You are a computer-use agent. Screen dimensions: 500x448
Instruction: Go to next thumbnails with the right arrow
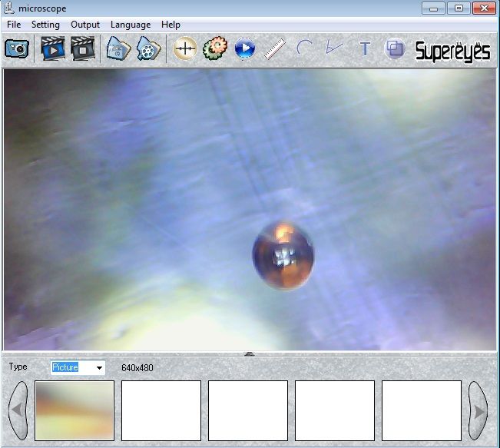pyautogui.click(x=478, y=411)
